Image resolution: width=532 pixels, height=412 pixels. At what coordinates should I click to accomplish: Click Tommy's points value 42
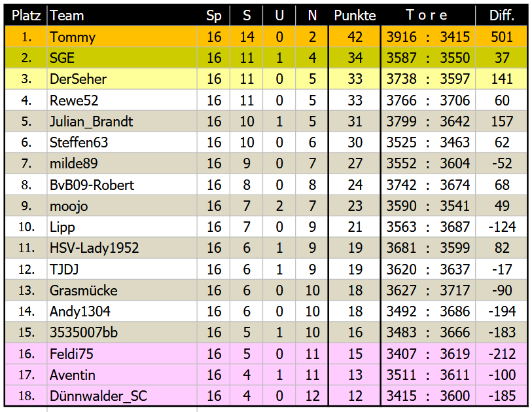(x=355, y=37)
